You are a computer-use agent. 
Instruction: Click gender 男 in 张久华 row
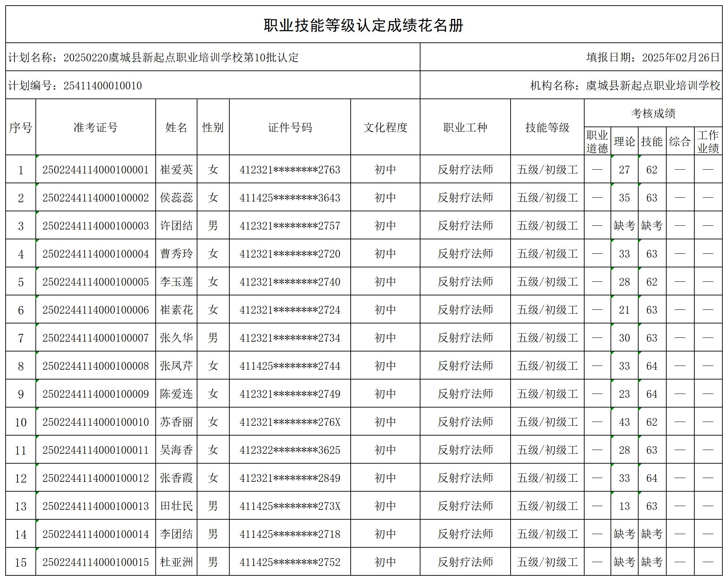coord(213,338)
